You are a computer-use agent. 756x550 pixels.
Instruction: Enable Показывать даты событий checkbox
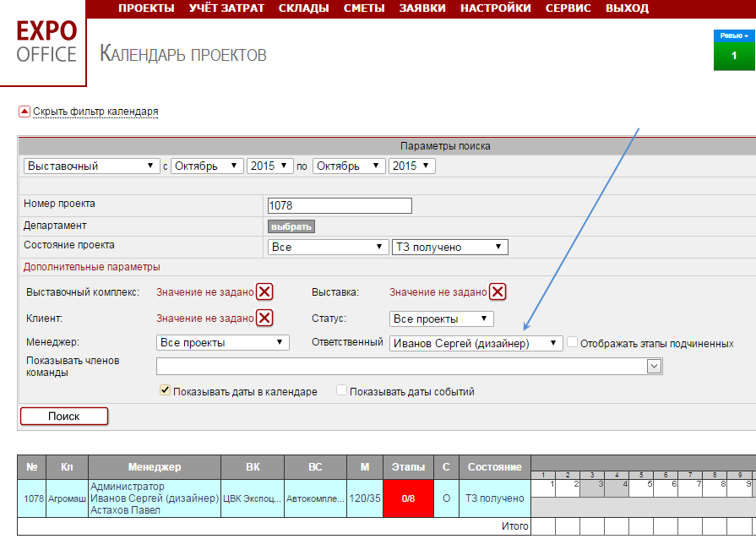341,391
